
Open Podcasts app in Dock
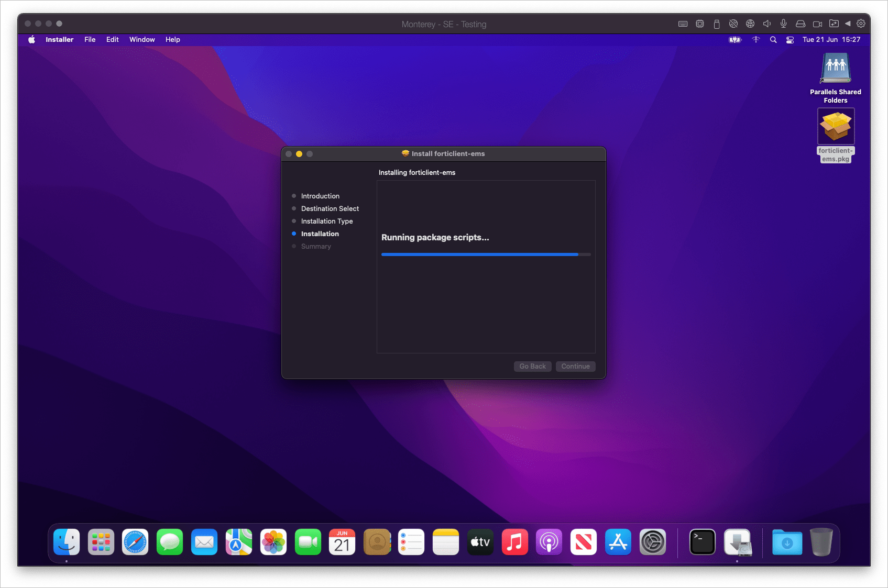coord(549,542)
